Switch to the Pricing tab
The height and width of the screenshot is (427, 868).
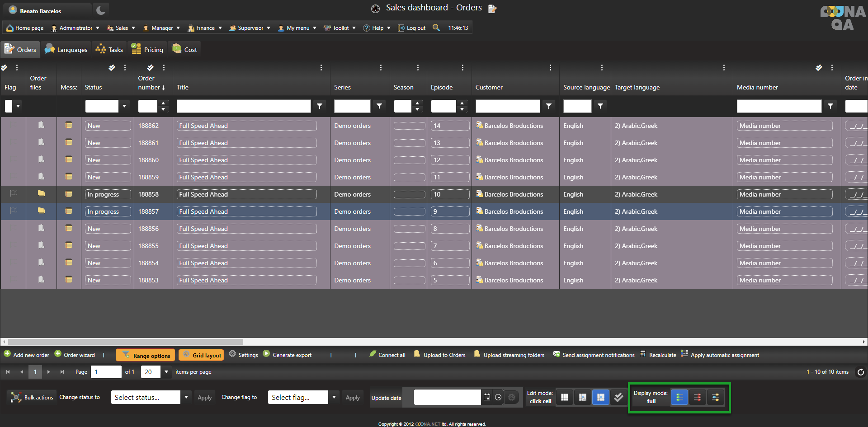(x=147, y=50)
